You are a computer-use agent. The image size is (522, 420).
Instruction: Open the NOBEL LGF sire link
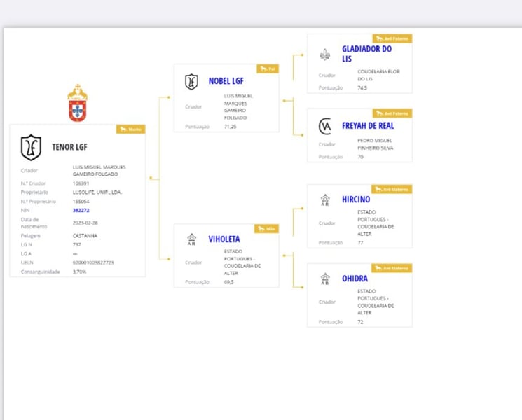point(226,82)
